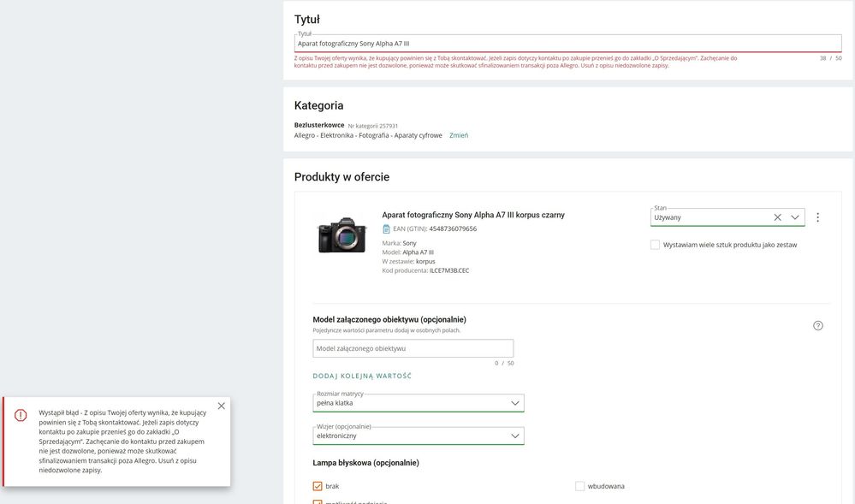Open the Stan dropdown arrow
This screenshot has width=855, height=504.
pyautogui.click(x=795, y=217)
